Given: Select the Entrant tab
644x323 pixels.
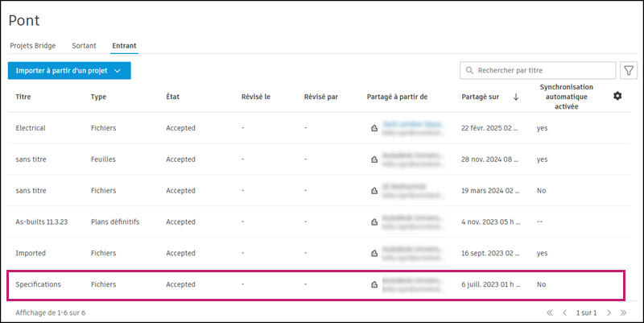Looking at the screenshot, I should (125, 45).
